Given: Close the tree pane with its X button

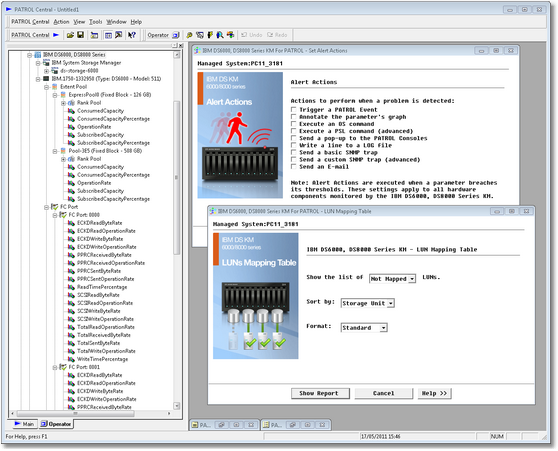Looking at the screenshot, I should point(181,46).
